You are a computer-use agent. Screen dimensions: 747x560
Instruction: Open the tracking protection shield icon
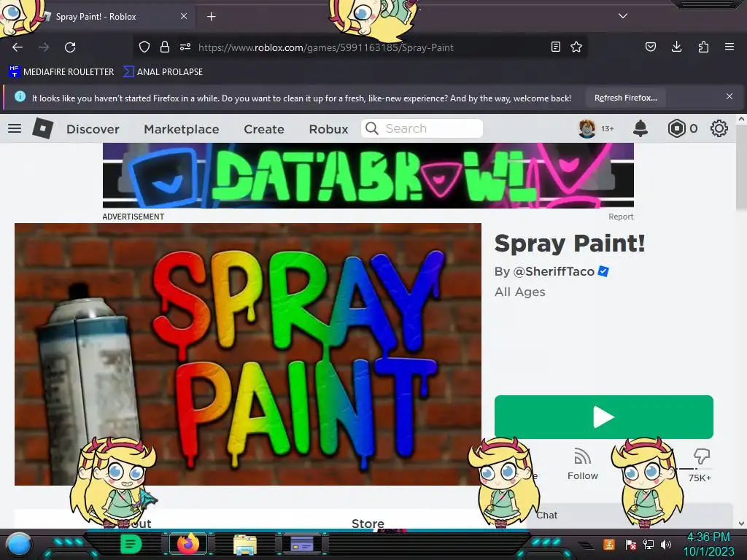144,47
